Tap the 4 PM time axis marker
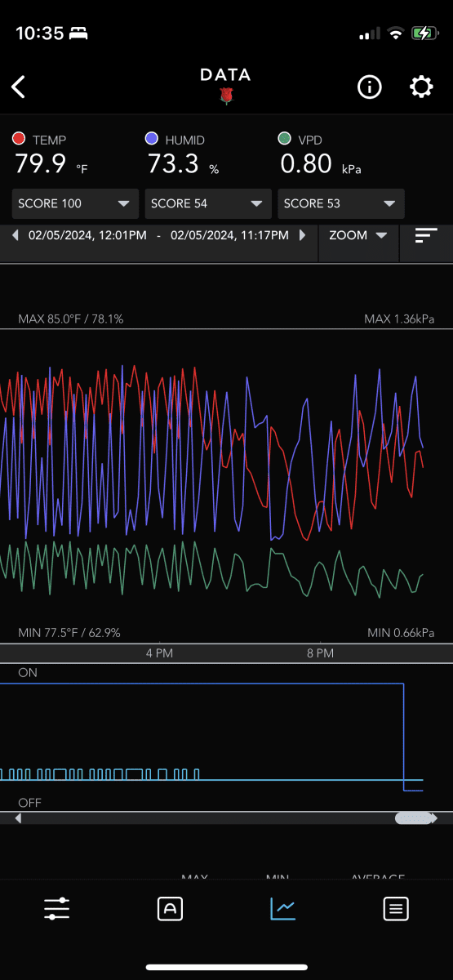This screenshot has height=980, width=453. [159, 653]
